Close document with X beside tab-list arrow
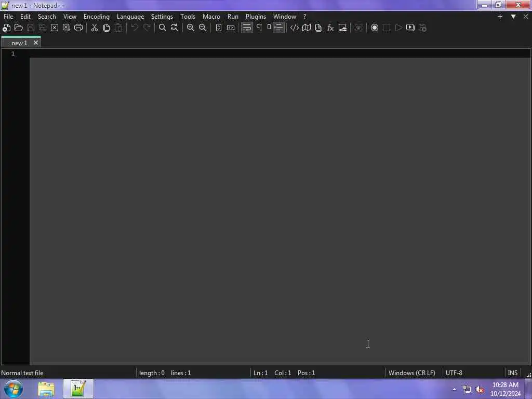 526,16
